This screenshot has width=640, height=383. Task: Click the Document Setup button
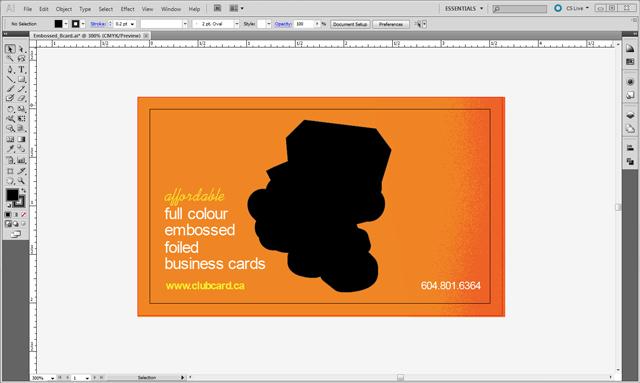coord(350,24)
